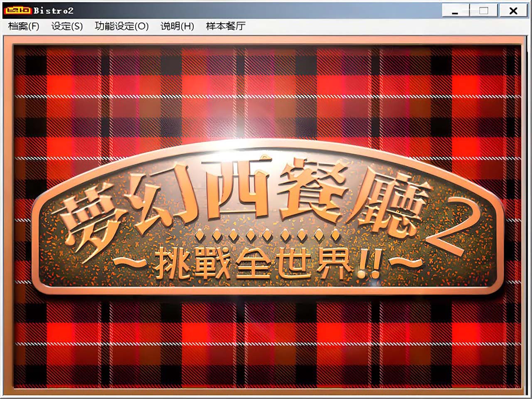Minimize the Bistro2 window

(455, 11)
